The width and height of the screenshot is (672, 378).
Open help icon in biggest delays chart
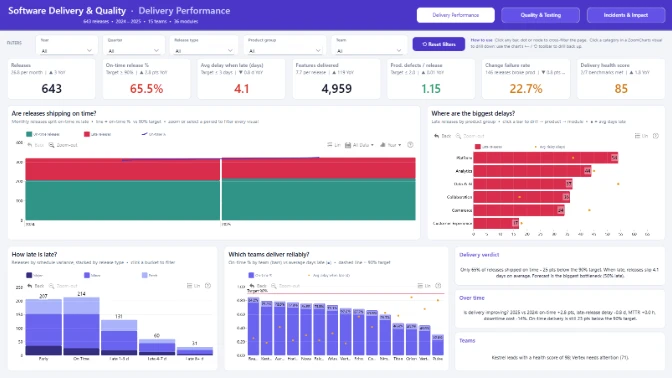(656, 136)
